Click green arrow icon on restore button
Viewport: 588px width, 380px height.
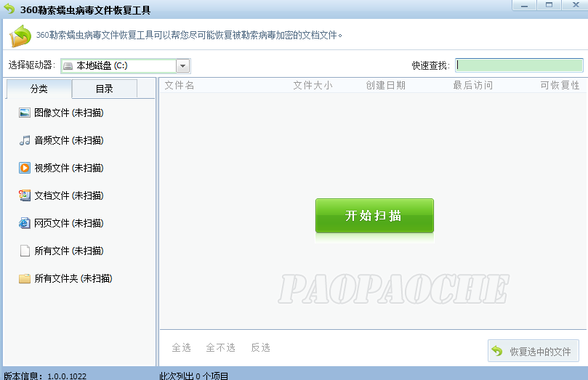tap(497, 351)
